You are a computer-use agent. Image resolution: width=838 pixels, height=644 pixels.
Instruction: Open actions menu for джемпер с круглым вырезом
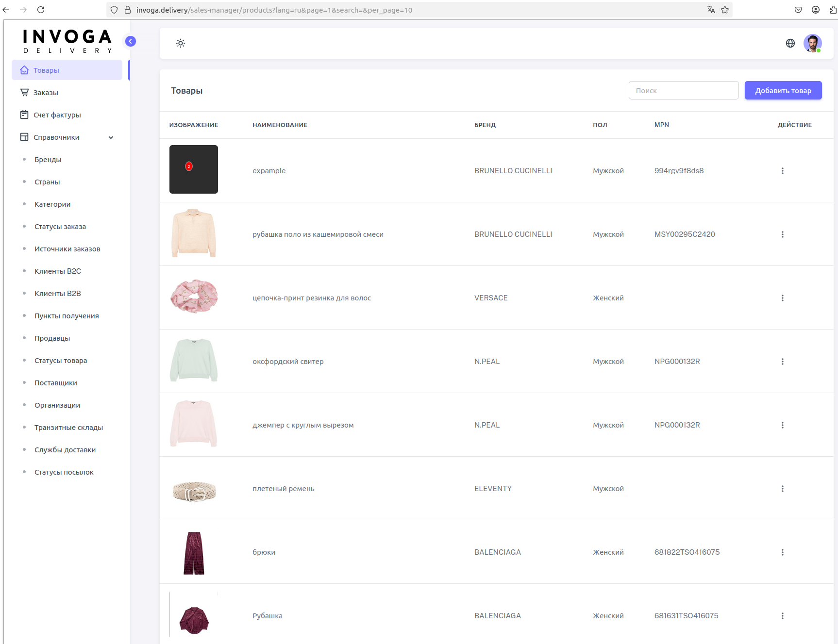click(x=782, y=425)
